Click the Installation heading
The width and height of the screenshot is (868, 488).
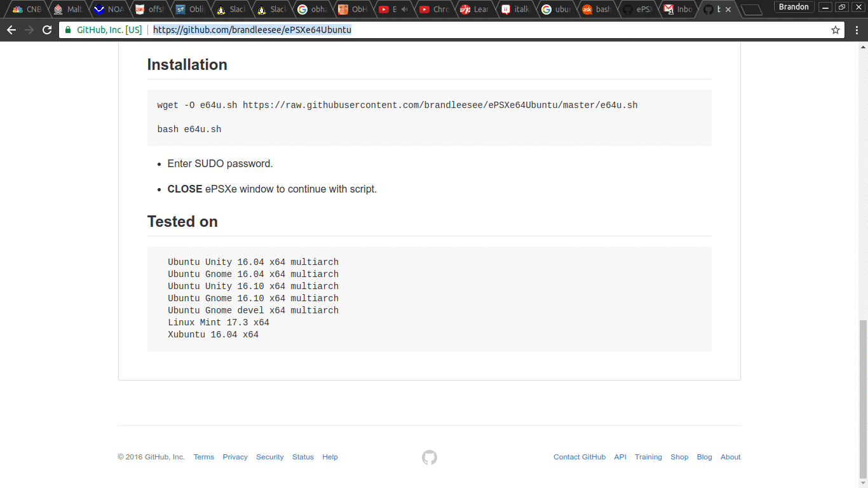[x=187, y=65]
